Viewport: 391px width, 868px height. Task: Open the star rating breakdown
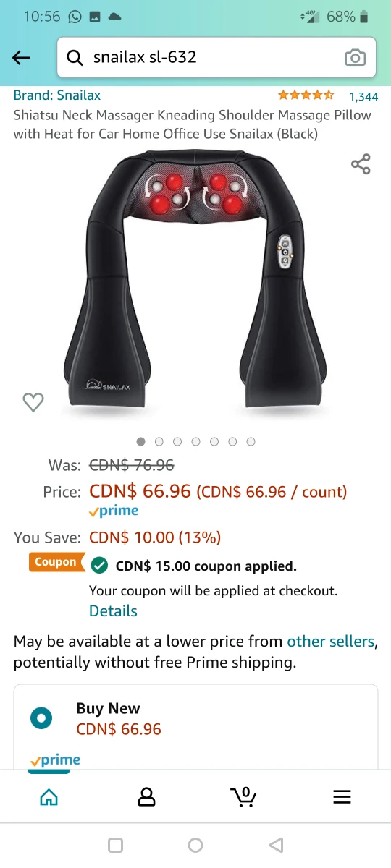(306, 95)
